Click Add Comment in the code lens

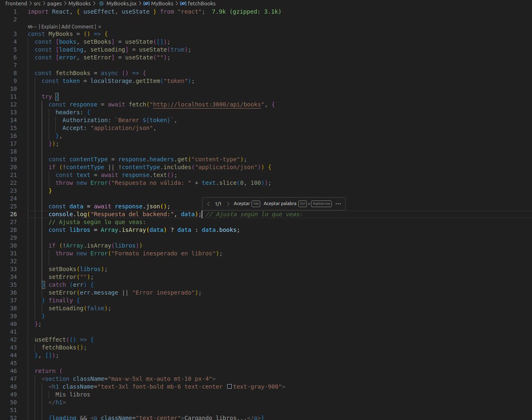(x=78, y=27)
